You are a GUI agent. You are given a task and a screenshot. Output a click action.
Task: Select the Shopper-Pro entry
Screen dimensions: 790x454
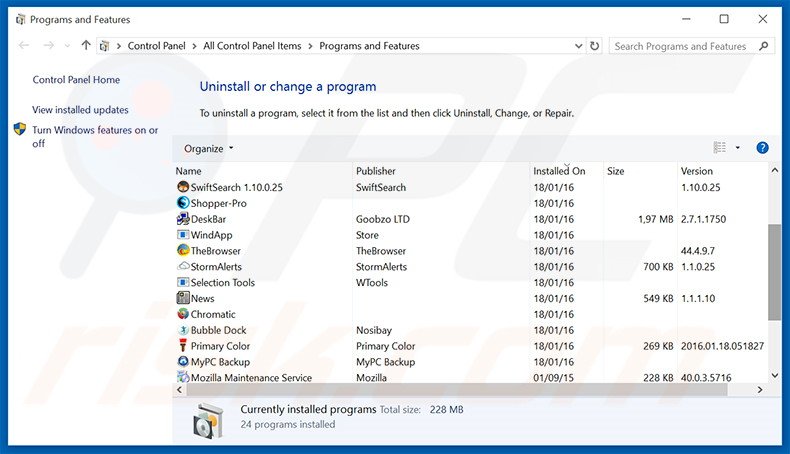[218, 203]
